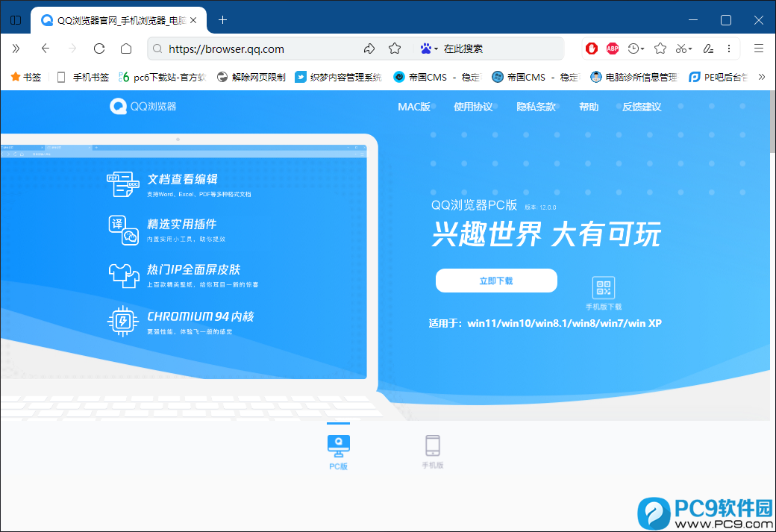Toggle the sidebar panel icon
This screenshot has height=532, width=776.
tap(16, 20)
